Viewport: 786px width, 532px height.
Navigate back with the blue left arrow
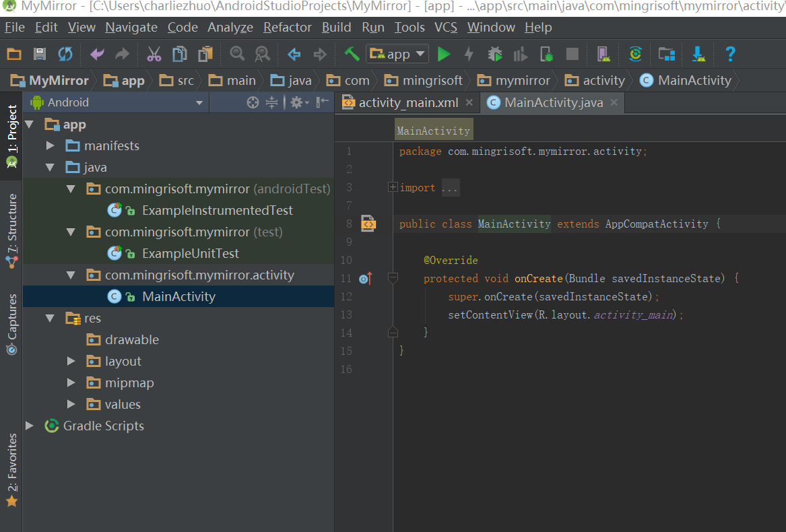click(x=294, y=54)
